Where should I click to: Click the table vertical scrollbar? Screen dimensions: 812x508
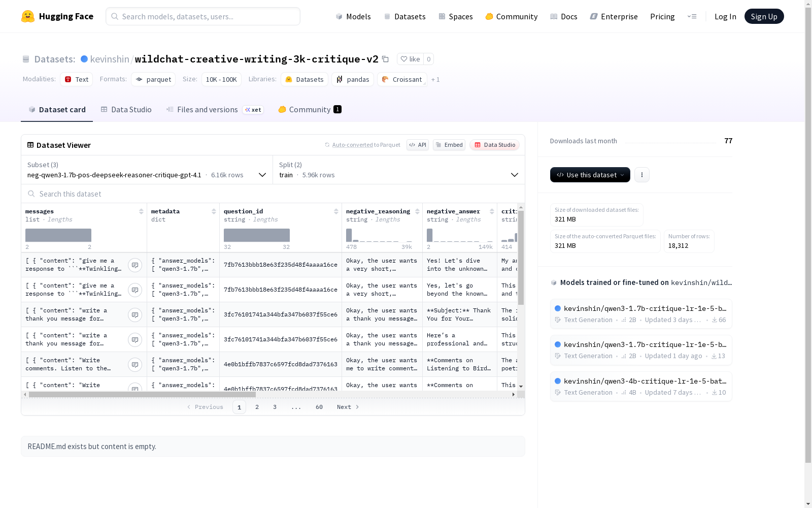[x=521, y=258]
